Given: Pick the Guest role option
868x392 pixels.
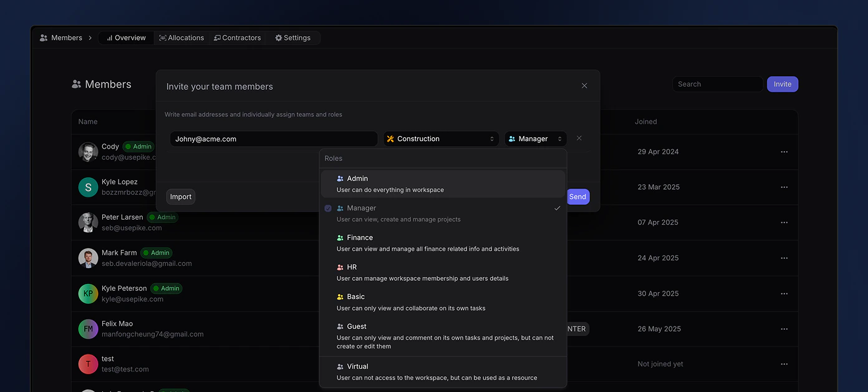Looking at the screenshot, I should point(443,336).
